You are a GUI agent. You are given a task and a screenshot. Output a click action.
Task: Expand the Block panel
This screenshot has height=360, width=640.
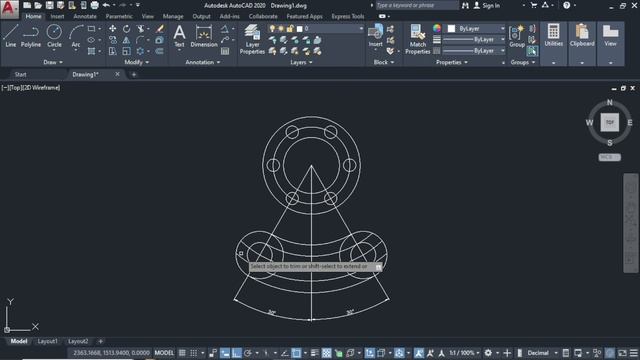[384, 62]
